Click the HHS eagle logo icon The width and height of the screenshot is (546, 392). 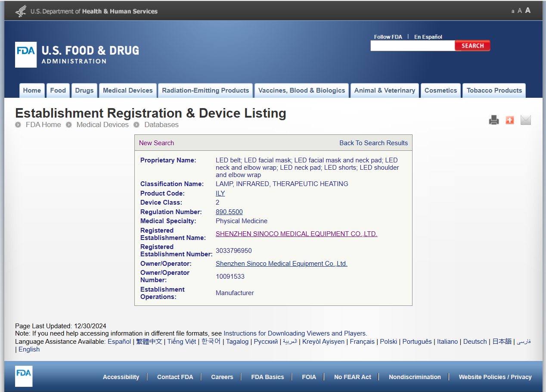point(21,11)
